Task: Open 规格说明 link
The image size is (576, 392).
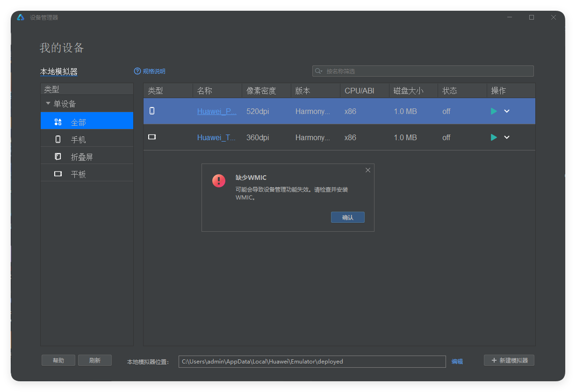Action: 154,71
